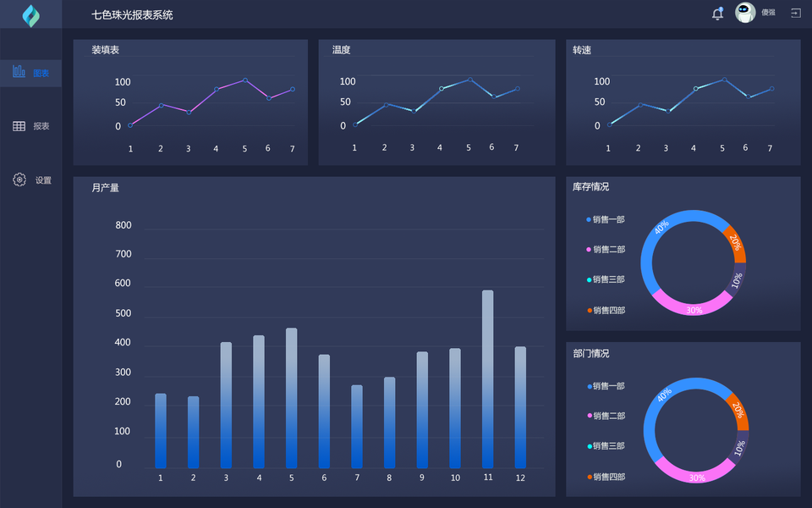Click the 转速 chart title

582,50
